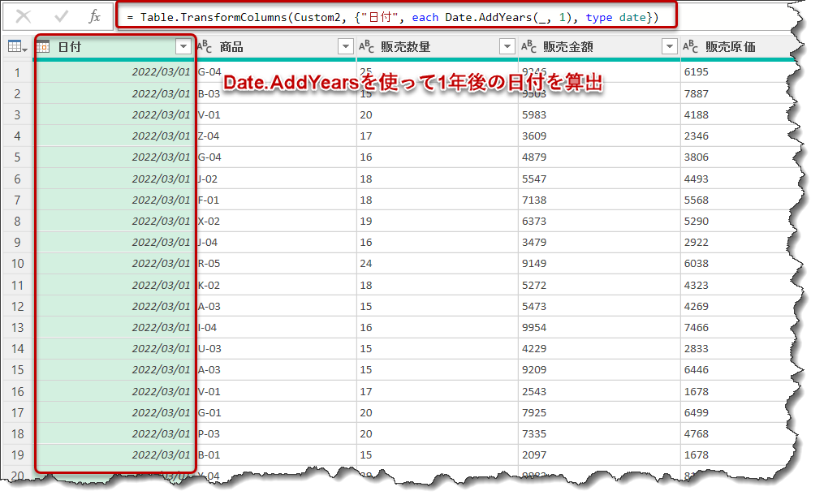The image size is (824, 504).
Task: Click 販売原価 cell 6446
Action: click(738, 370)
